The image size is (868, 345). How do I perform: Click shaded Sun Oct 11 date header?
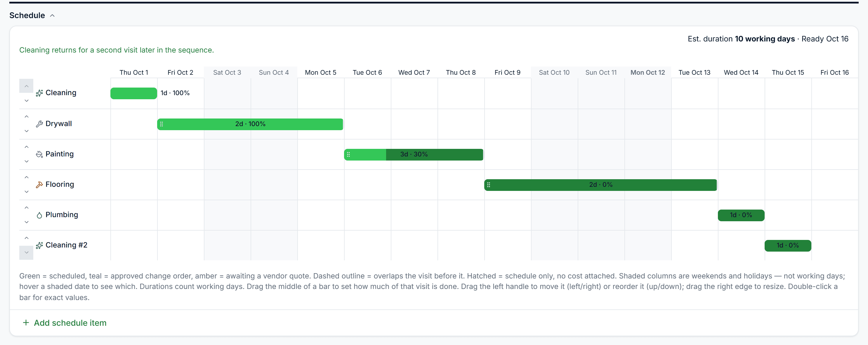pyautogui.click(x=601, y=72)
